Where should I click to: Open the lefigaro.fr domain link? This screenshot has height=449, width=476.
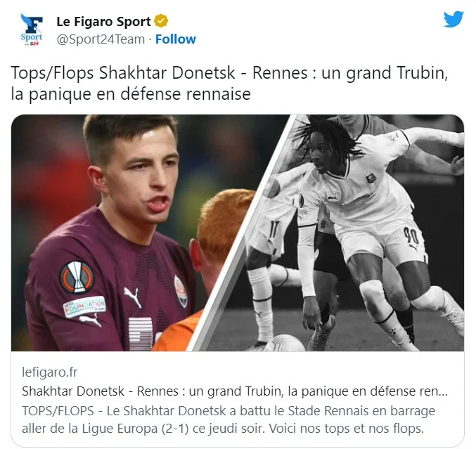pos(50,372)
